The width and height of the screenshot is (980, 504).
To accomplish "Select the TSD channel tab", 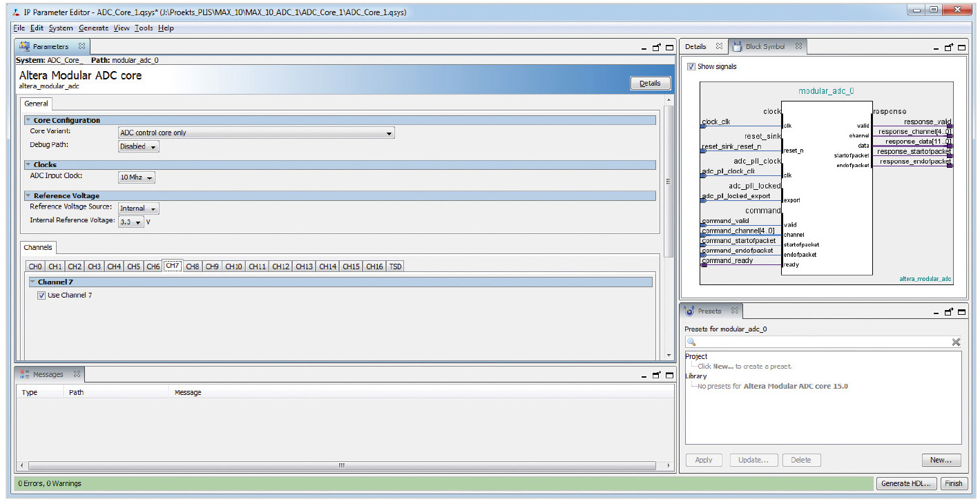I will tap(395, 266).
